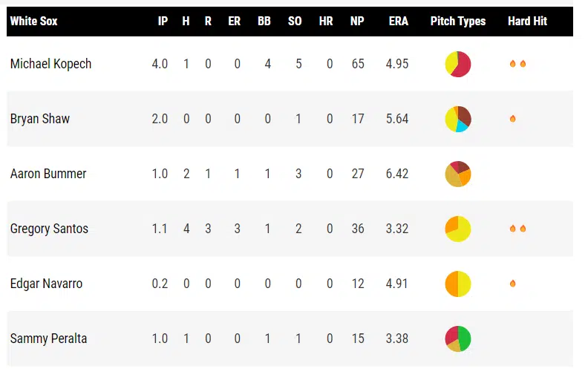Click Bryan Shaw's hard hit flame icon

point(513,119)
